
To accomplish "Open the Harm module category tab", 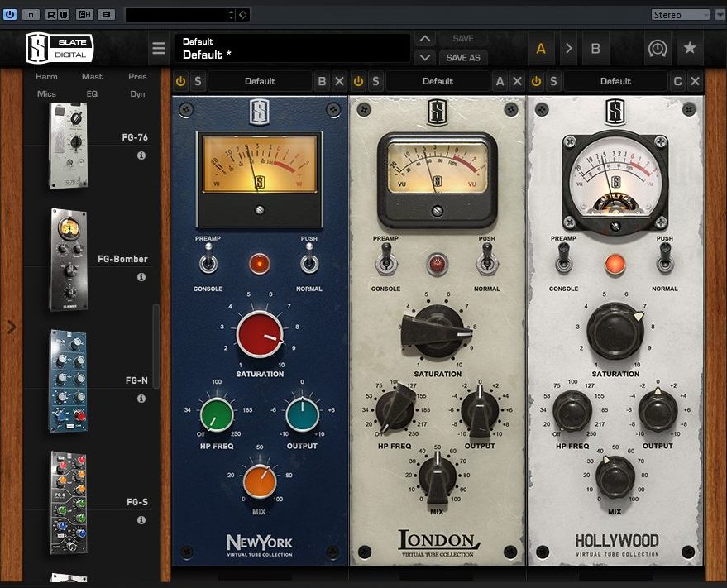I will (x=46, y=77).
